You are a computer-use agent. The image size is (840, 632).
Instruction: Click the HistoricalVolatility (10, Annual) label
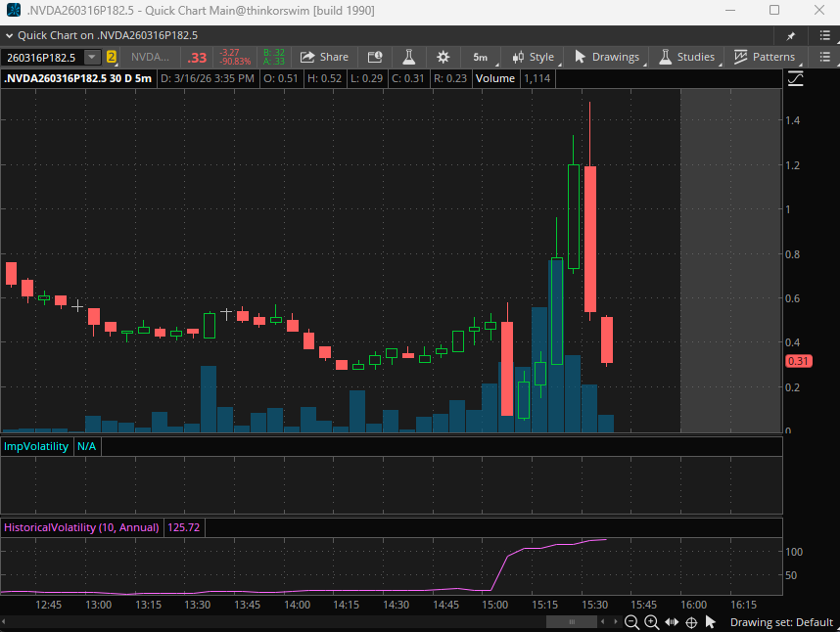[81, 527]
